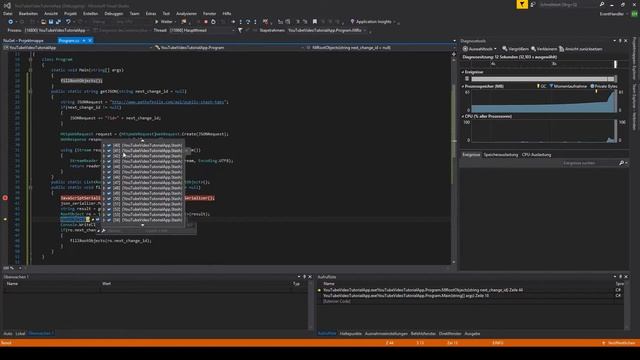The image size is (640, 360).
Task: Click the bookmark icon in the toolbar
Action: [315, 22]
